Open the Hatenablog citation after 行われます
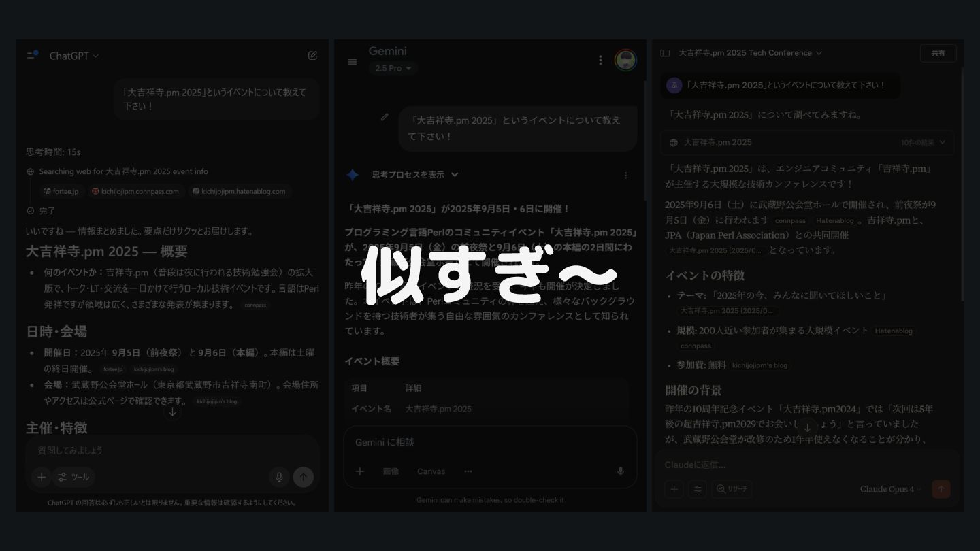 click(x=834, y=221)
